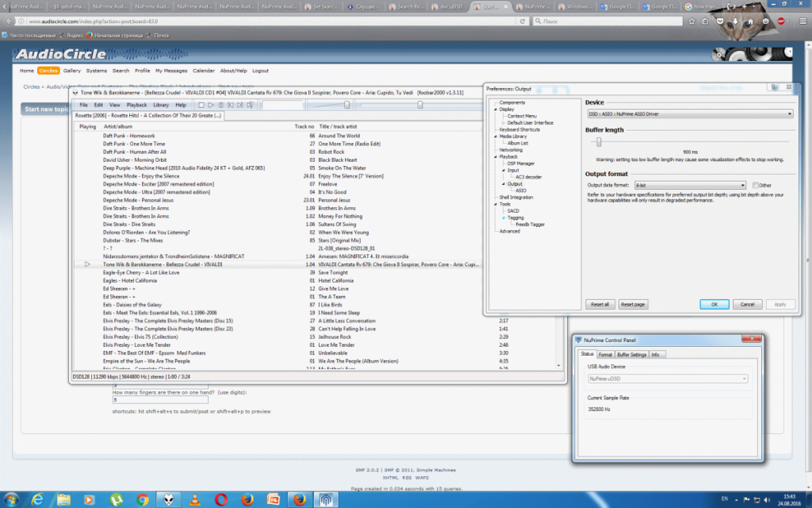The height and width of the screenshot is (508, 812).
Task: Select ASIO under Output in the tree
Action: 521,190
